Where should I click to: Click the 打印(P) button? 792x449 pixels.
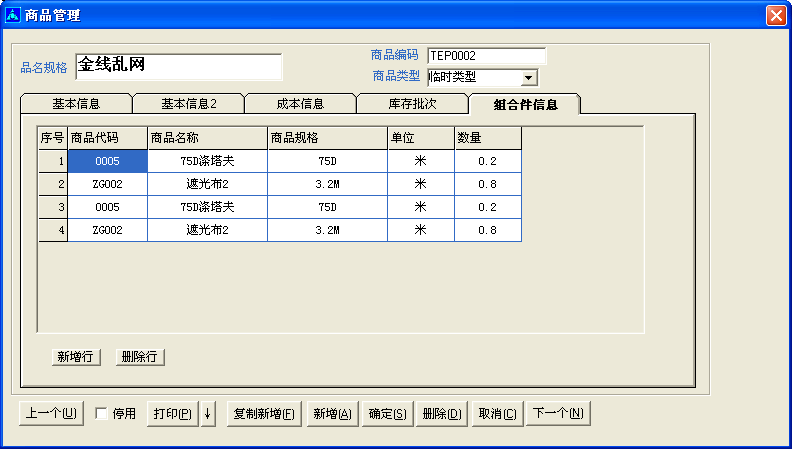tap(173, 414)
